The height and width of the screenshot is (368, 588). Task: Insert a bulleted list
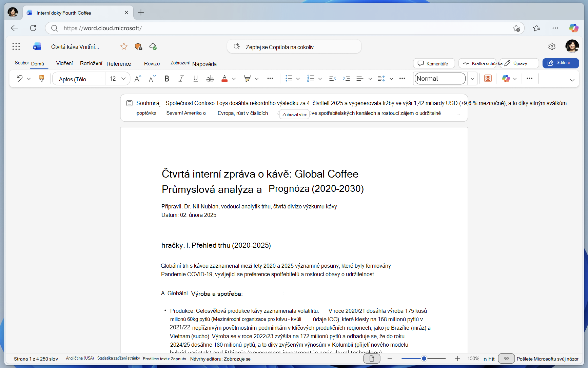(289, 79)
